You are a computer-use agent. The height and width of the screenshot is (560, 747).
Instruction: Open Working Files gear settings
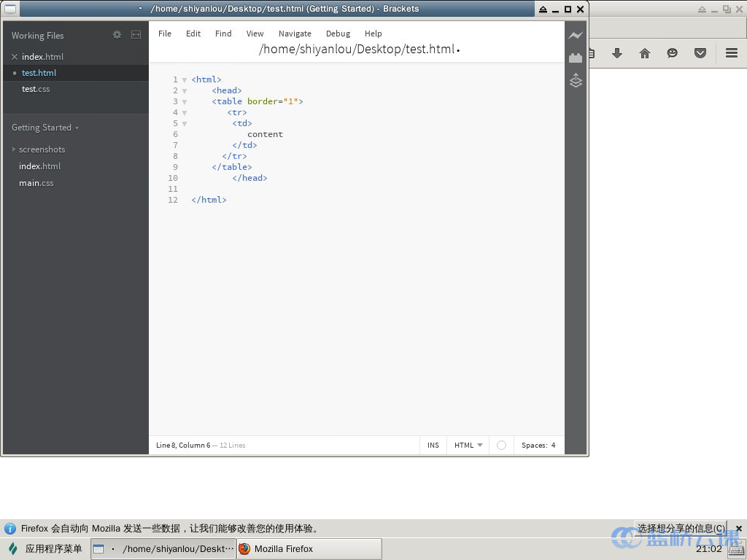(117, 35)
